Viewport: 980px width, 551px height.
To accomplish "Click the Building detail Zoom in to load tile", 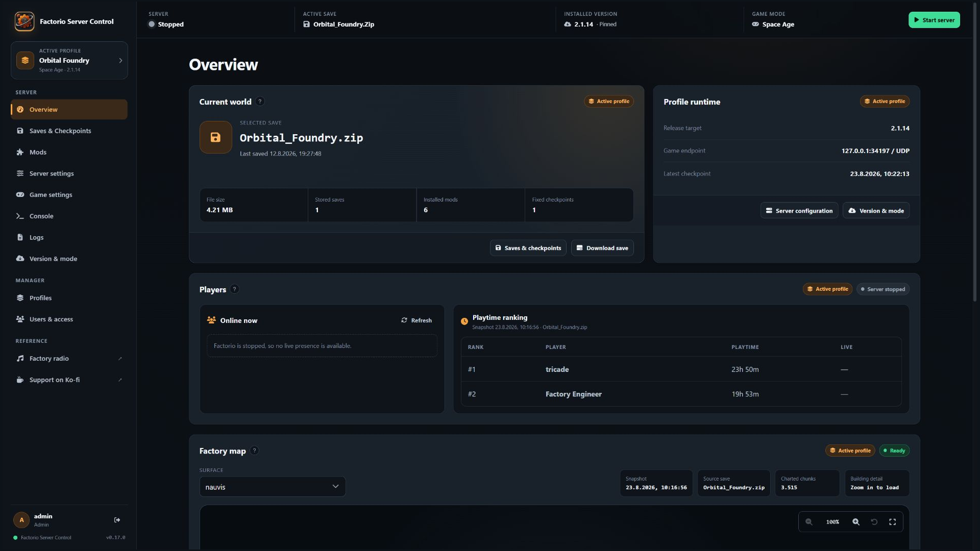I will tap(877, 483).
